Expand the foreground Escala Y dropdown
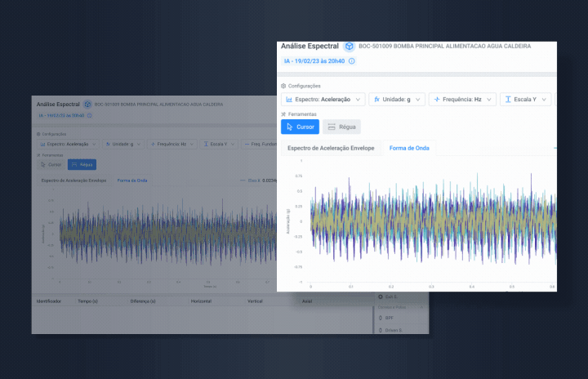The width and height of the screenshot is (588, 379). [526, 99]
